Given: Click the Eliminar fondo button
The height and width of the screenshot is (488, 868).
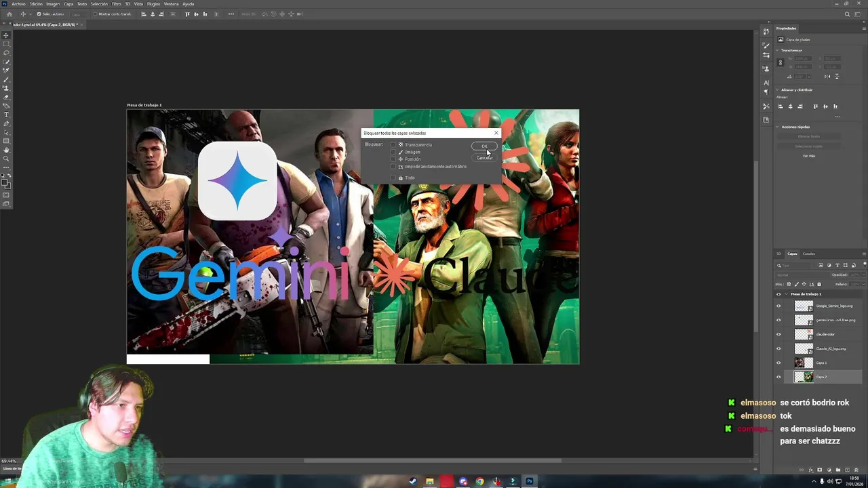Looking at the screenshot, I should 809,136.
